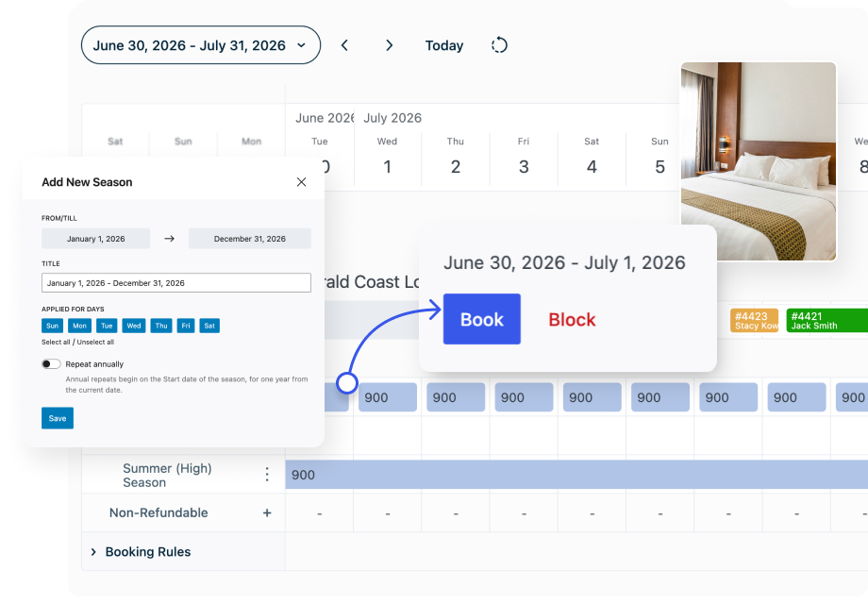Screen dimensions: 868x604
Task: Close the Add New Season dialog
Action: click(x=301, y=182)
